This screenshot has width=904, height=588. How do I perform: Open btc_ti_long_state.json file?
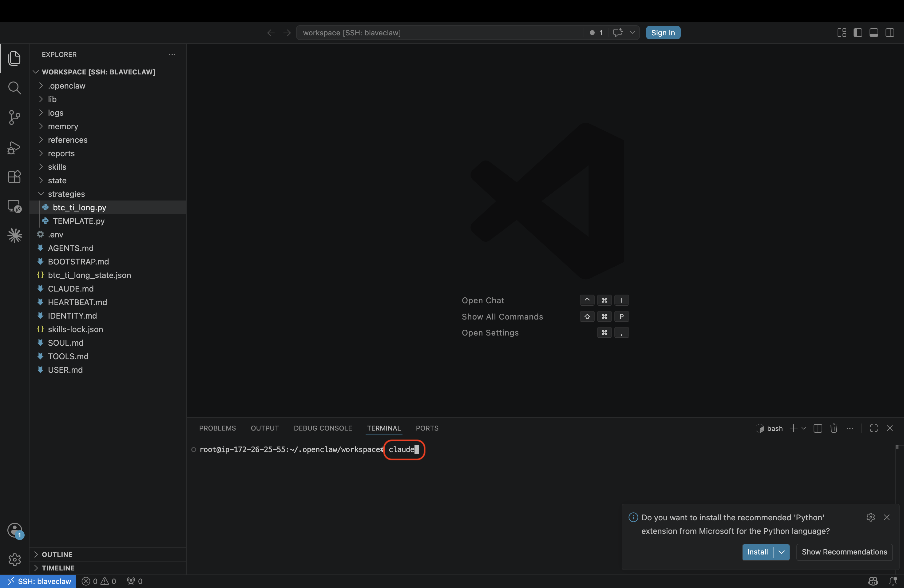pyautogui.click(x=108, y=275)
